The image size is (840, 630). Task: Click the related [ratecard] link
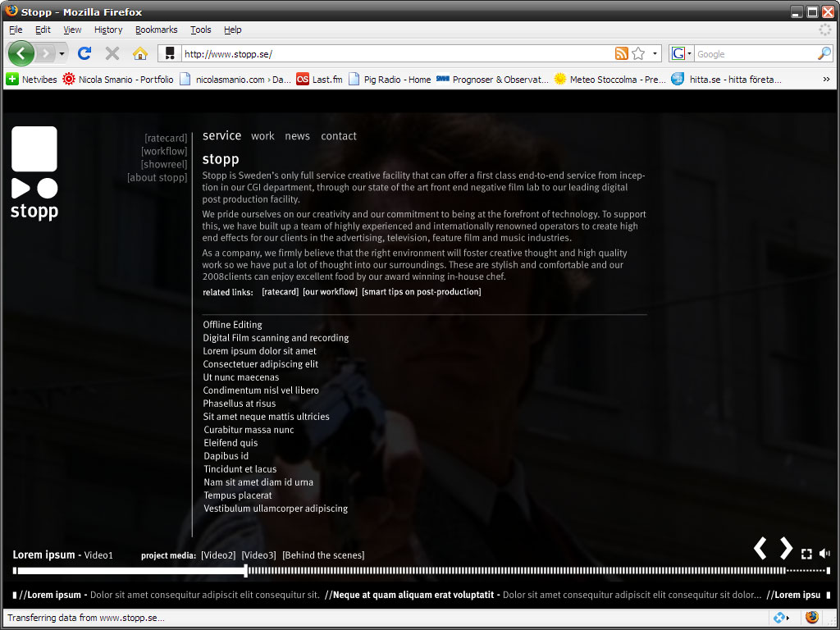[281, 292]
